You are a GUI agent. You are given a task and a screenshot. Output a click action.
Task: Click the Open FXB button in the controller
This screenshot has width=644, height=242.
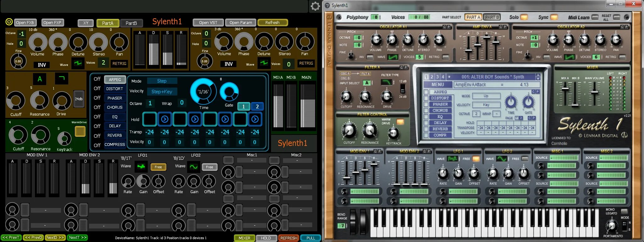click(25, 23)
